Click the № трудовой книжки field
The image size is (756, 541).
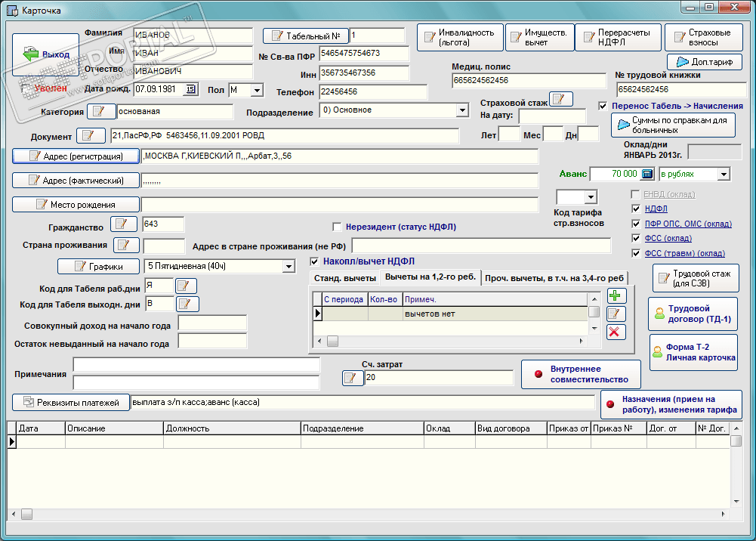(682, 90)
